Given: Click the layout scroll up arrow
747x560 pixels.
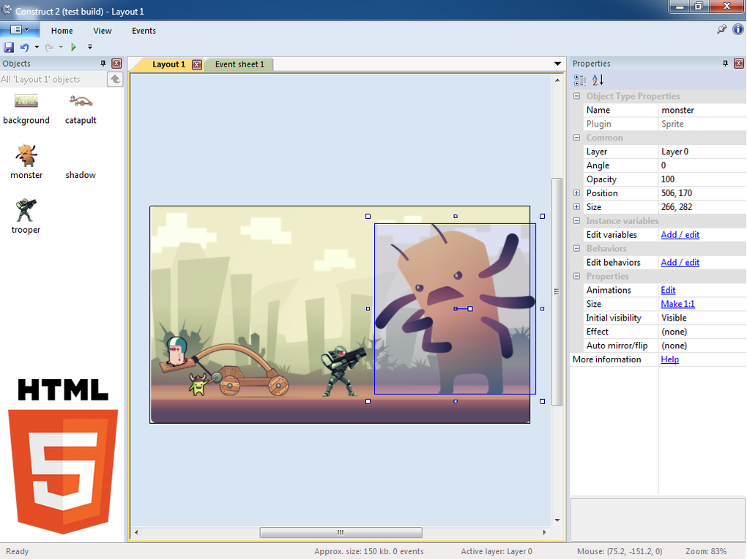Looking at the screenshot, I should pos(557,81).
